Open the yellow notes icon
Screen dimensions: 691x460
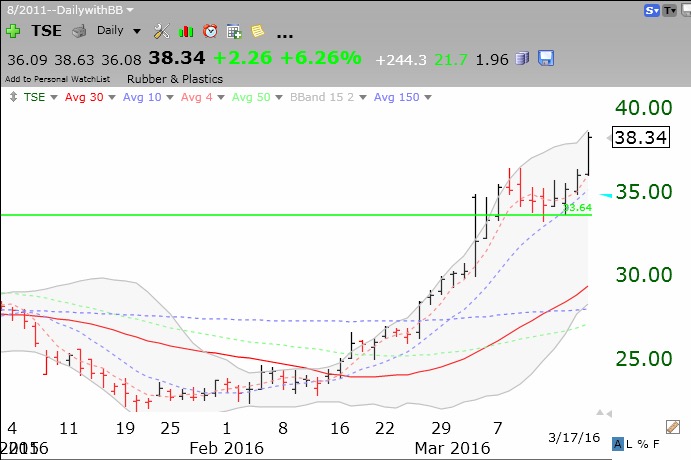[257, 32]
